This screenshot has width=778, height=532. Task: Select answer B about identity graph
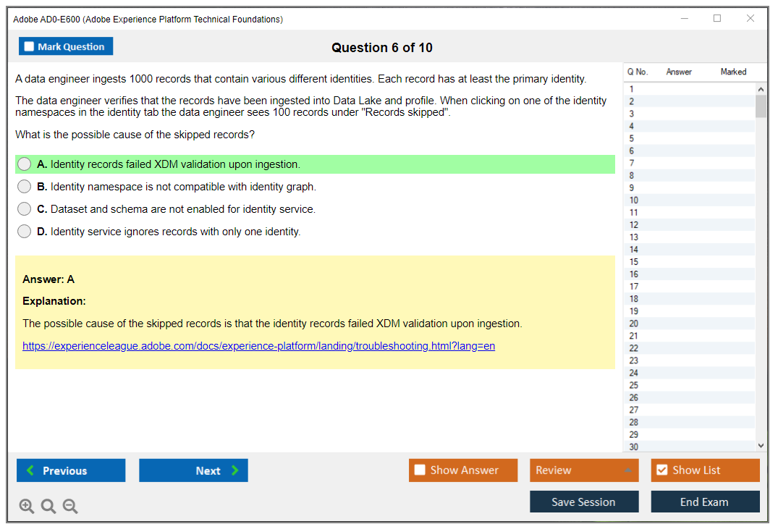(x=25, y=187)
